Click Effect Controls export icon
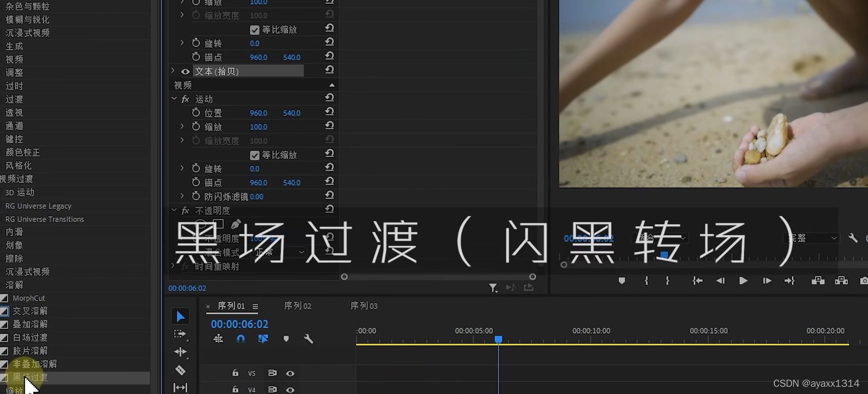This screenshot has height=394, width=868. (529, 288)
